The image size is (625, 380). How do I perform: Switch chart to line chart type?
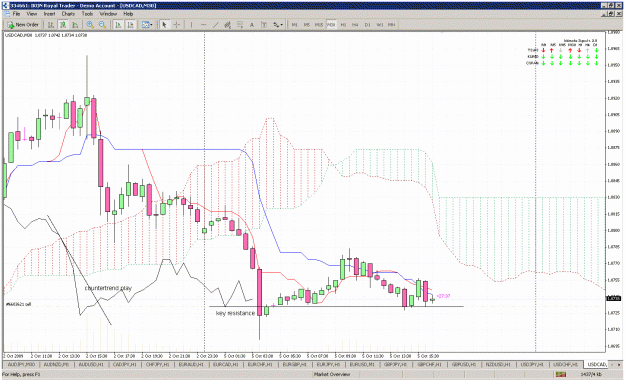(x=75, y=25)
